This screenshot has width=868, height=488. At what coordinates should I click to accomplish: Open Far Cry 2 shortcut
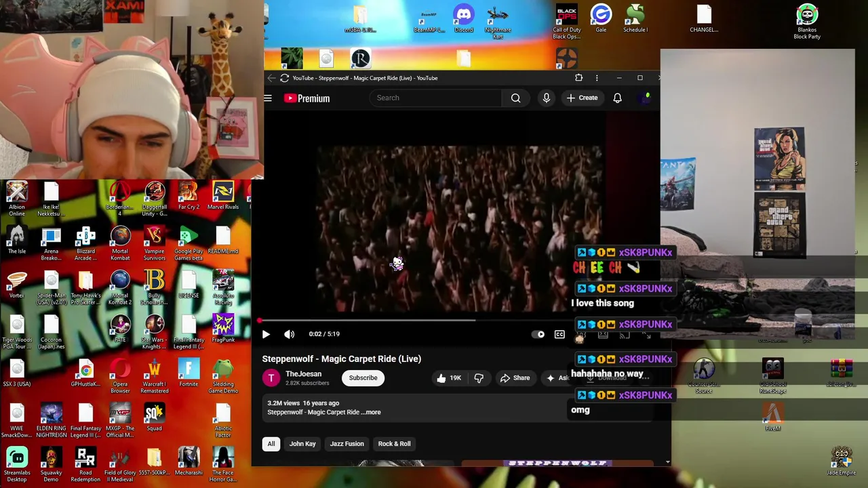pyautogui.click(x=189, y=197)
